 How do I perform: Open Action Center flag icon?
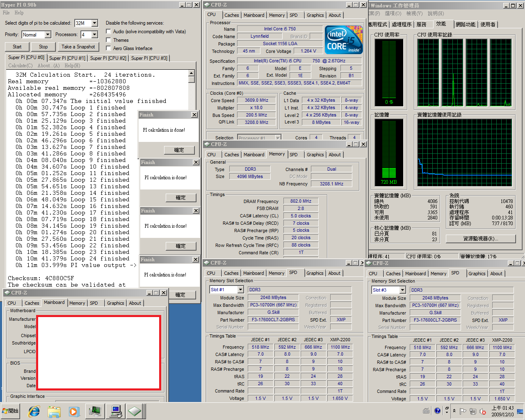coord(463,411)
